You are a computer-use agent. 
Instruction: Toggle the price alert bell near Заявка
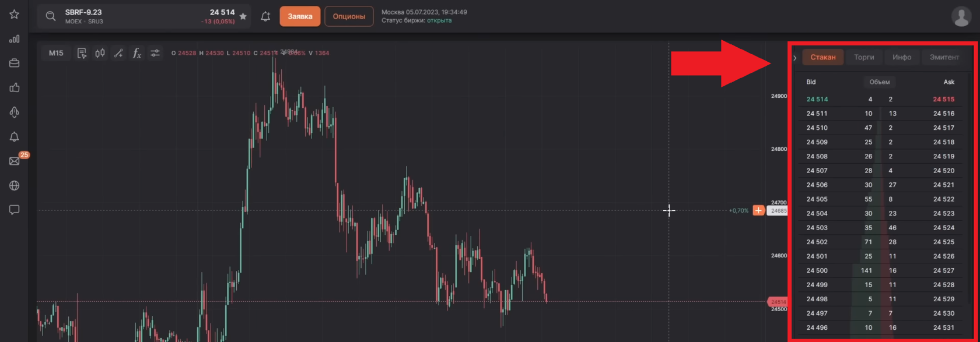tap(265, 16)
